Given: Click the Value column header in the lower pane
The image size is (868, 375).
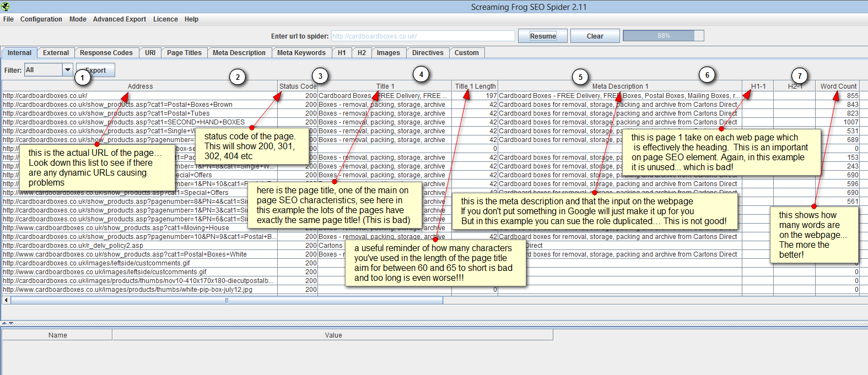Looking at the screenshot, I should coord(333,335).
